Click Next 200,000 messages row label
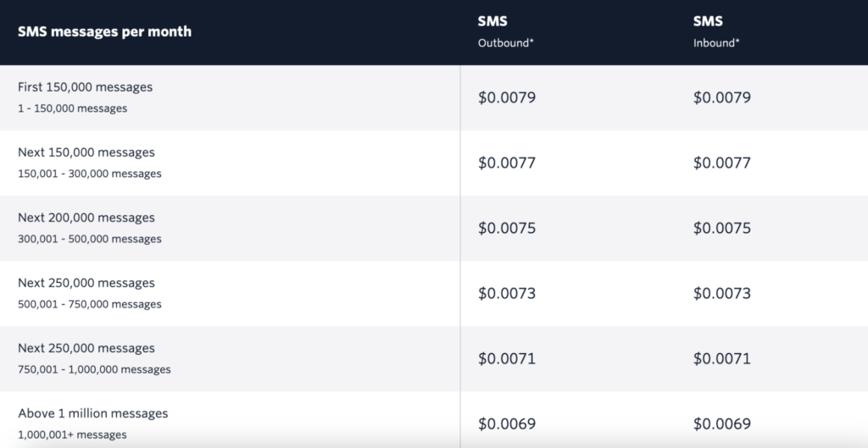The width and height of the screenshot is (868, 448). coord(86,218)
